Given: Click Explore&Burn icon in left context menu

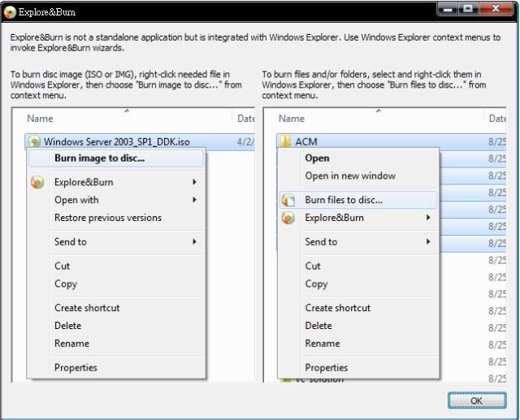Looking at the screenshot, I should (37, 183).
